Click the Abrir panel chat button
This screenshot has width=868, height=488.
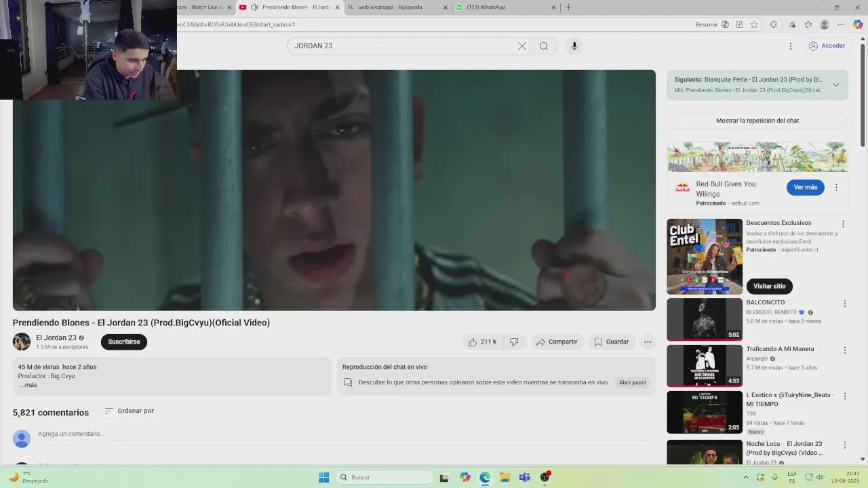[x=633, y=383]
